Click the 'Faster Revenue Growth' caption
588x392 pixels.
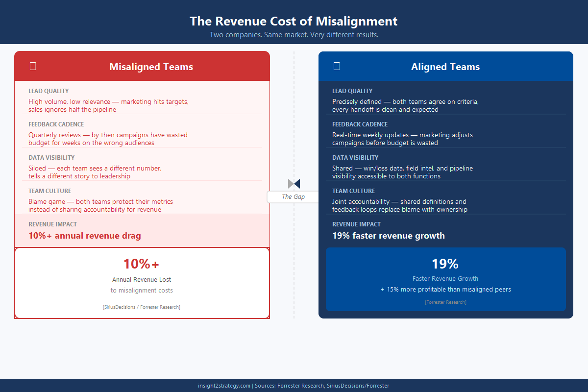(x=445, y=279)
